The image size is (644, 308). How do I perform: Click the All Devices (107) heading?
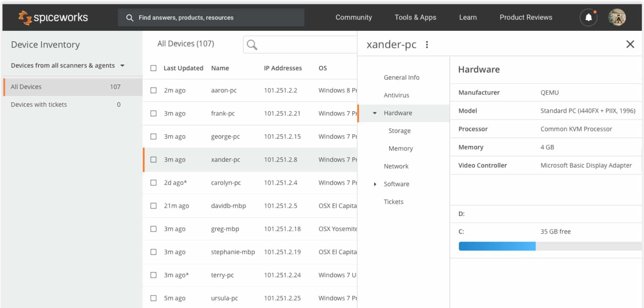(186, 44)
